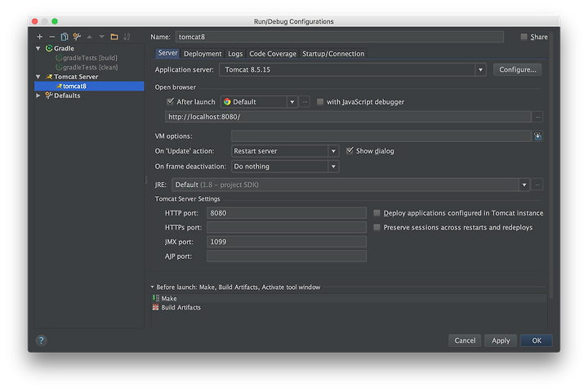Remove the selected configuration with the minus icon

click(x=52, y=37)
